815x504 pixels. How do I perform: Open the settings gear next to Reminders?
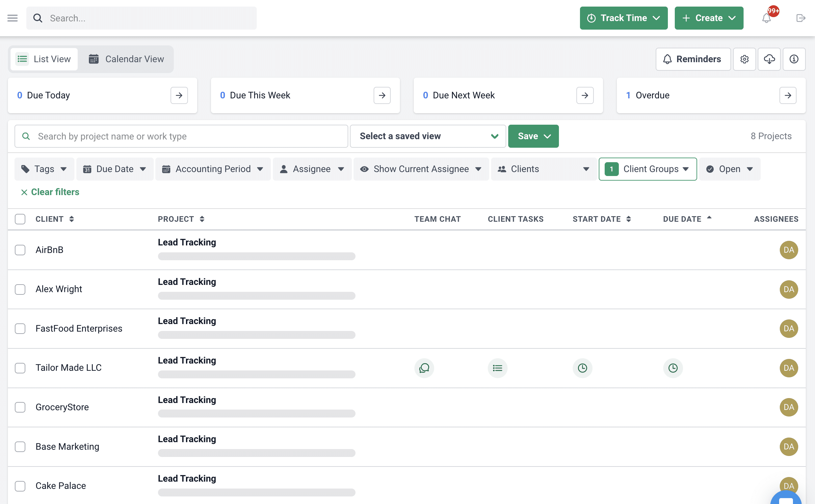[x=744, y=59]
